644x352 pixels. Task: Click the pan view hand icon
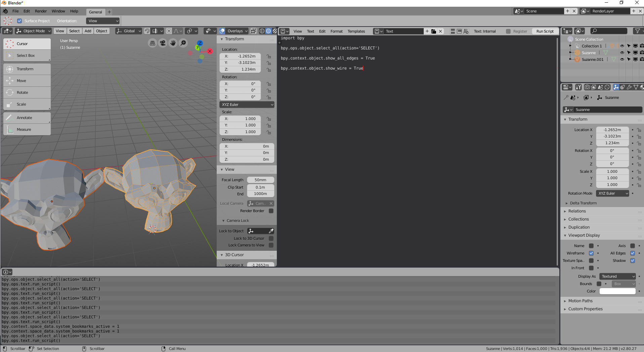coord(173,43)
